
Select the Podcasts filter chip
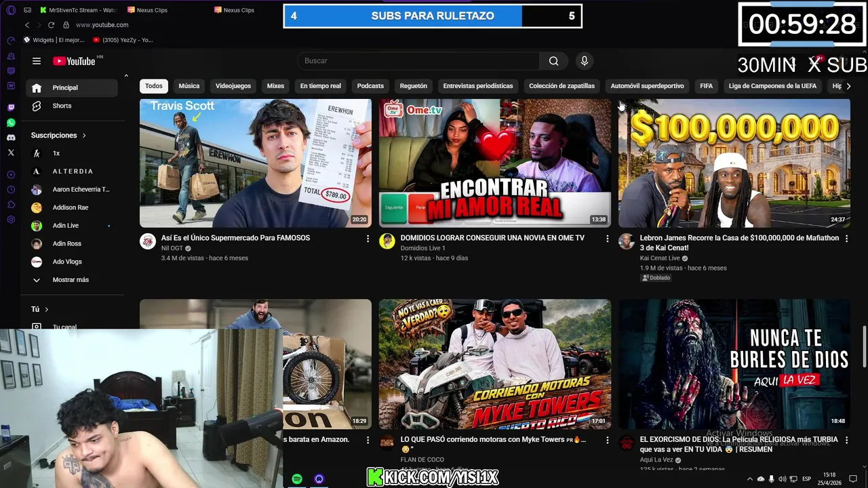tap(370, 86)
